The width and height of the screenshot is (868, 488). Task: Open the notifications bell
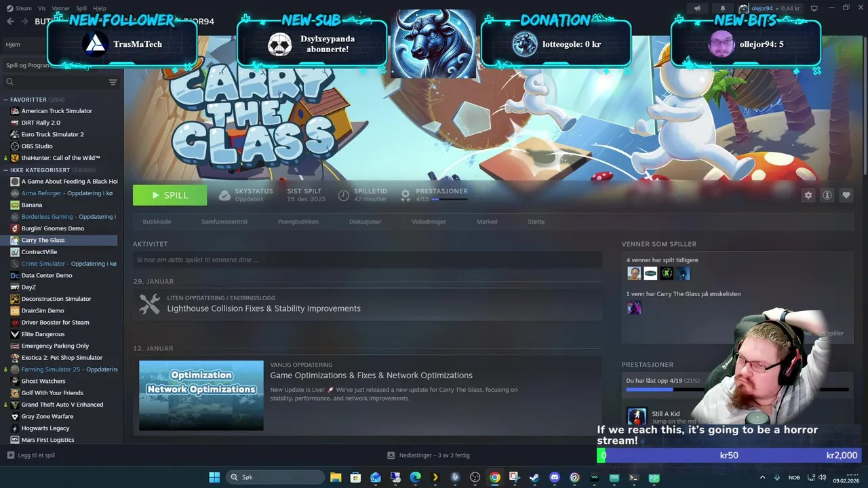723,8
